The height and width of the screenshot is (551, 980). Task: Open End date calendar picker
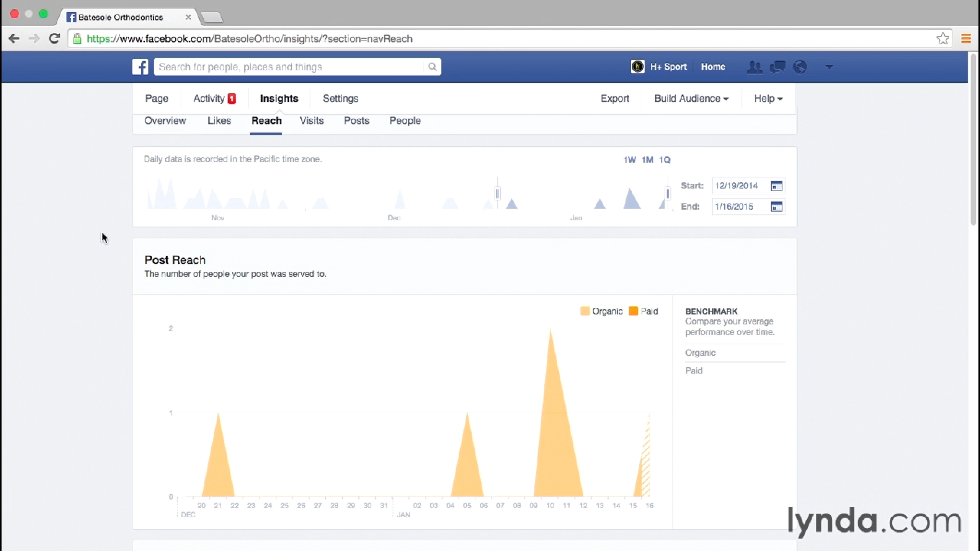776,206
